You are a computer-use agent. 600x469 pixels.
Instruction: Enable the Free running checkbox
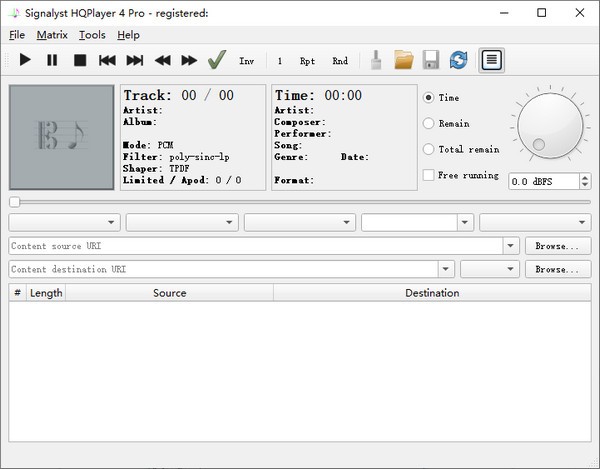(429, 176)
